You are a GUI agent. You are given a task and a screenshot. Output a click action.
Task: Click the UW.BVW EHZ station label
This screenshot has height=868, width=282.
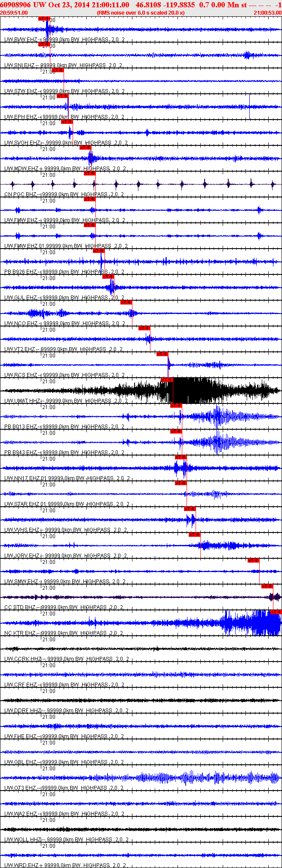tap(64, 40)
